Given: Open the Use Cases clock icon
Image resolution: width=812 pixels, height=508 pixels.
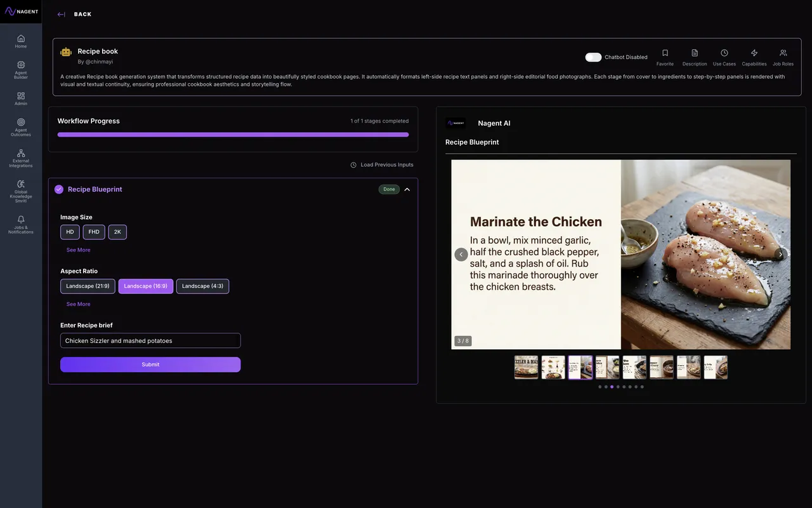Looking at the screenshot, I should 724,53.
